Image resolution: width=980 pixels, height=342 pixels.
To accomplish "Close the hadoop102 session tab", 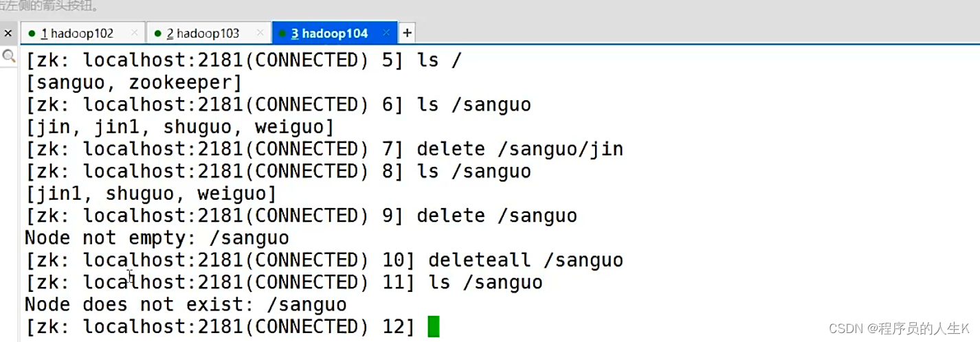I will [134, 32].
